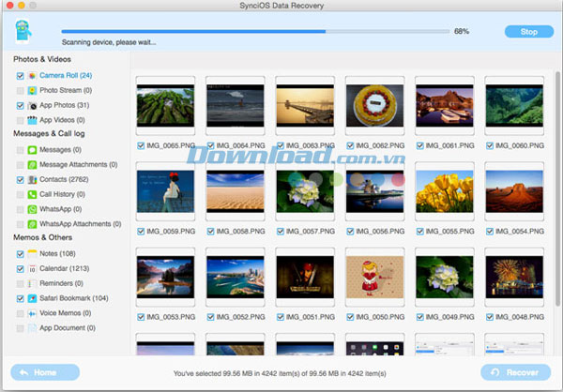Select the App Photos (31) category
Screen dimensions: 563x392
tap(64, 105)
